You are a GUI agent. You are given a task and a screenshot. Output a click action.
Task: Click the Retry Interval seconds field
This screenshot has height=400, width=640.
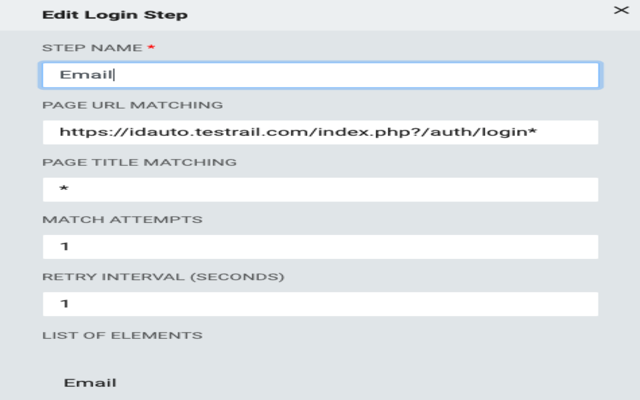tap(320, 304)
